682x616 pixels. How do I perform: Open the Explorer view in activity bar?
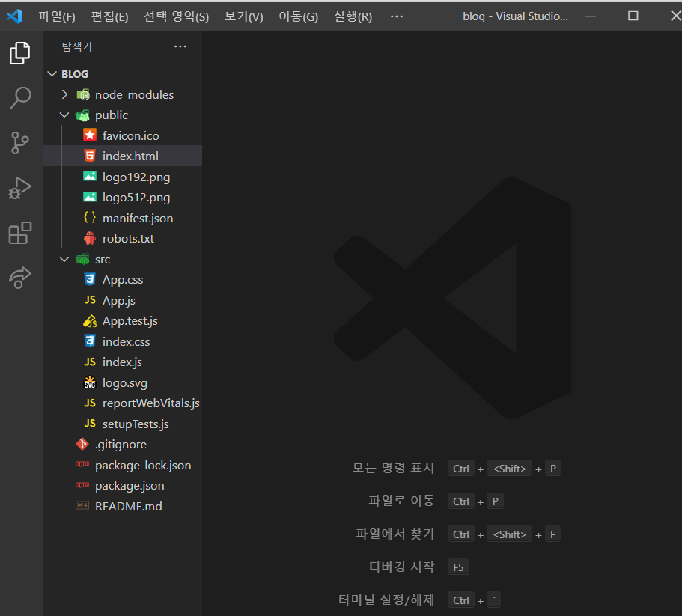20,53
